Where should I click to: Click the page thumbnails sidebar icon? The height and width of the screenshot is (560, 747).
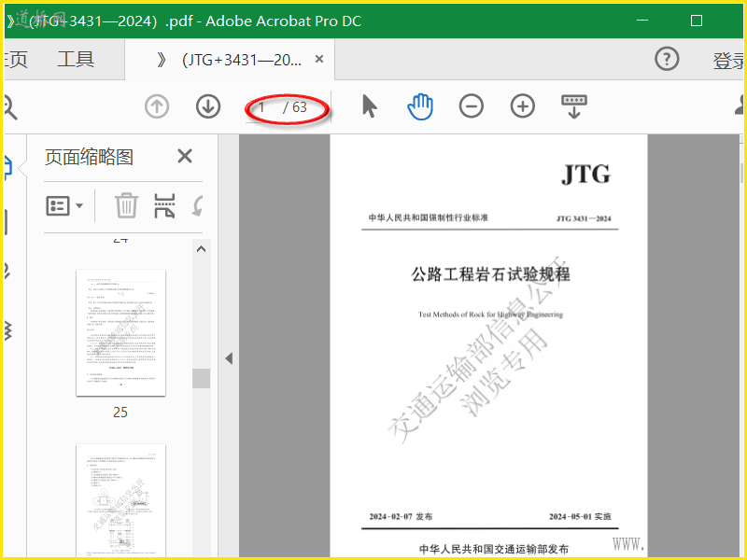7,168
